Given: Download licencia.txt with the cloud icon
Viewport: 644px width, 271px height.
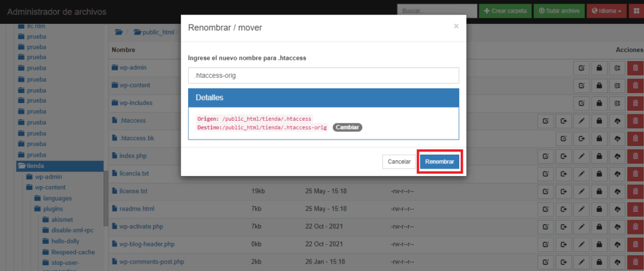Looking at the screenshot, I should click(618, 174).
